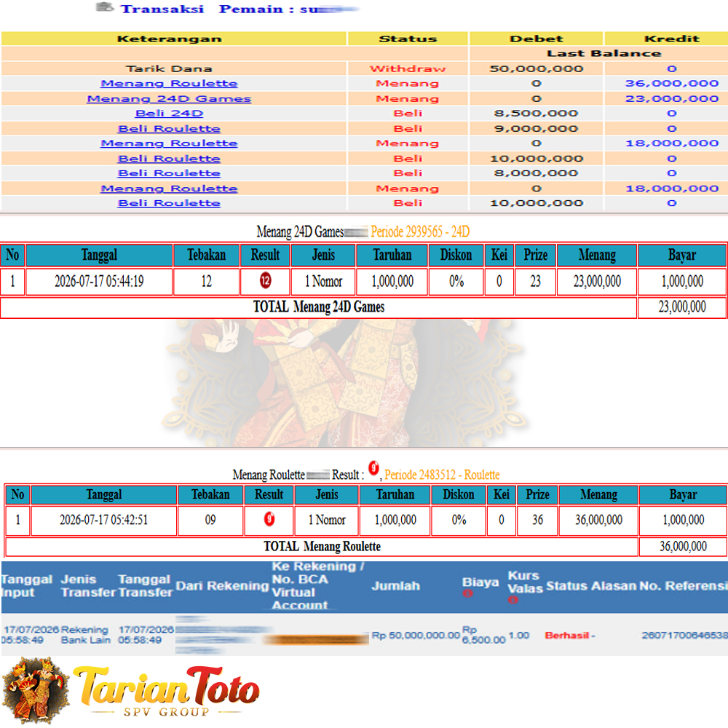
Task: Open the Beli 24D link
Action: (169, 114)
